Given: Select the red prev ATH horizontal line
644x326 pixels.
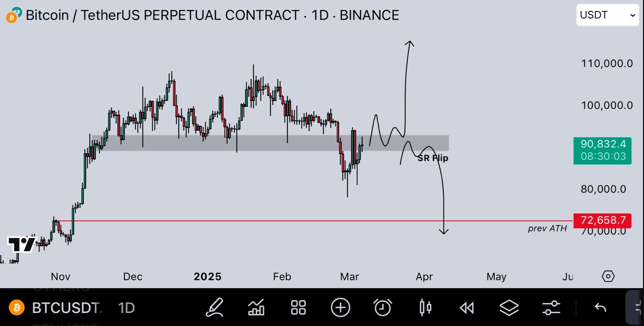Looking at the screenshot, I should [282, 221].
